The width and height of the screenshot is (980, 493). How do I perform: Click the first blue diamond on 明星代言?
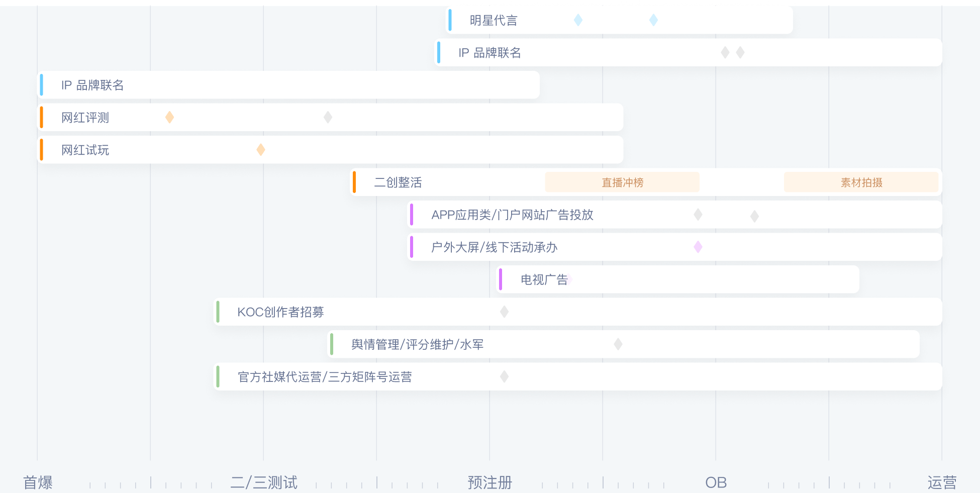pyautogui.click(x=578, y=20)
